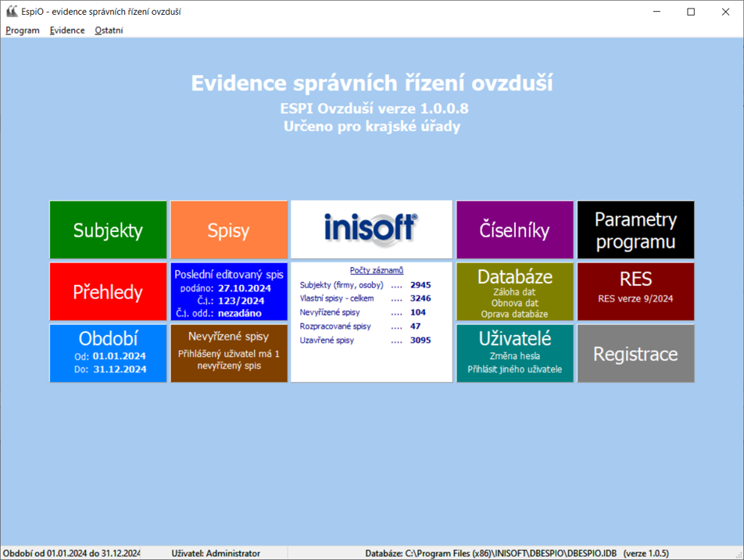Click the Č.j. value 123/2024
The width and height of the screenshot is (744, 560).
241,301
